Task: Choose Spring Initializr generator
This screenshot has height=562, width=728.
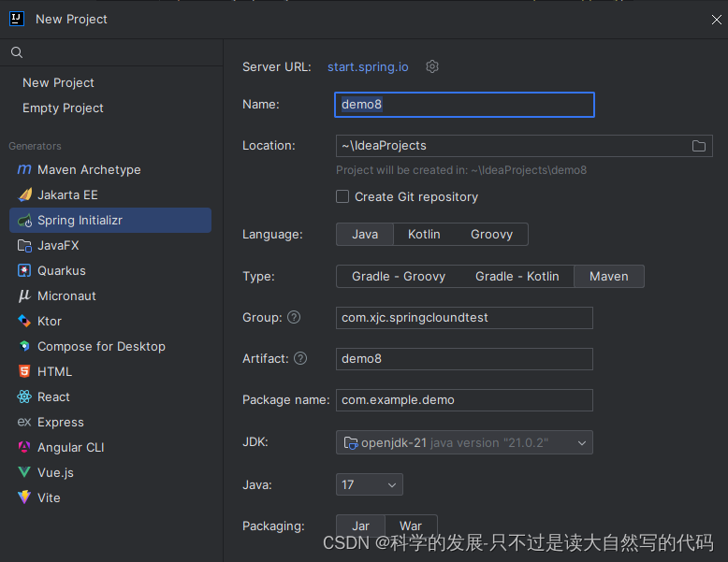Action: click(110, 221)
